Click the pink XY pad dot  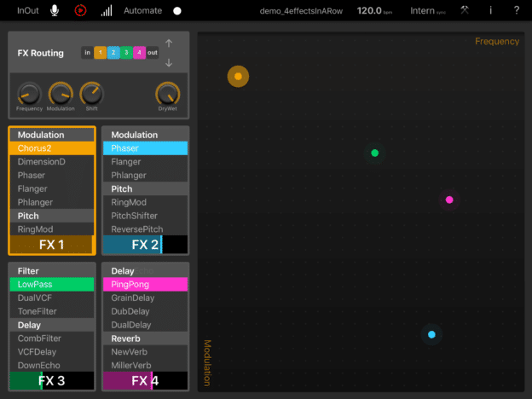449,199
